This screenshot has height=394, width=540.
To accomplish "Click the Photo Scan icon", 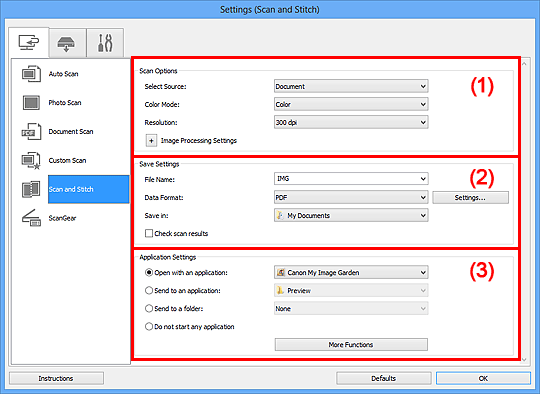I will (31, 103).
